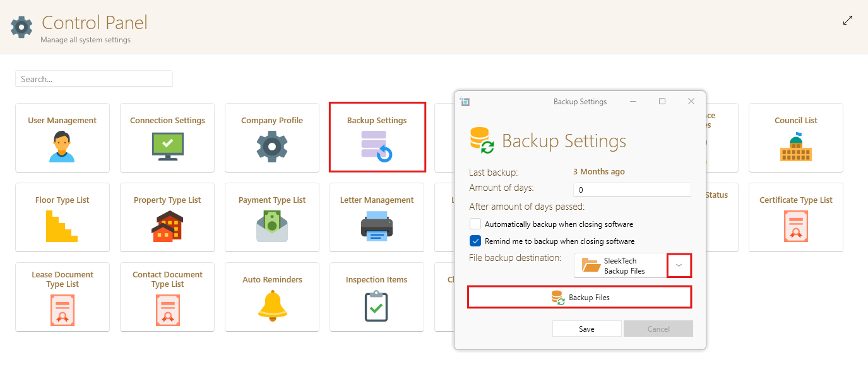Open Payment Type List money envelope icon
The width and height of the screenshot is (868, 369).
click(272, 226)
